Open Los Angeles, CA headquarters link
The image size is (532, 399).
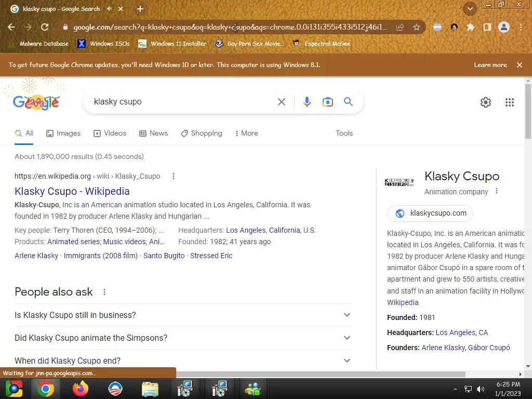click(462, 333)
